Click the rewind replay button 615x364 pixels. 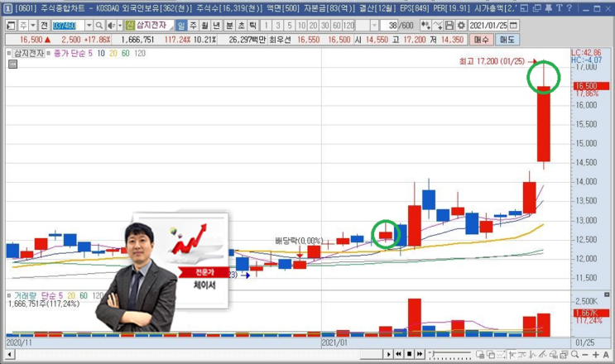(x=398, y=354)
